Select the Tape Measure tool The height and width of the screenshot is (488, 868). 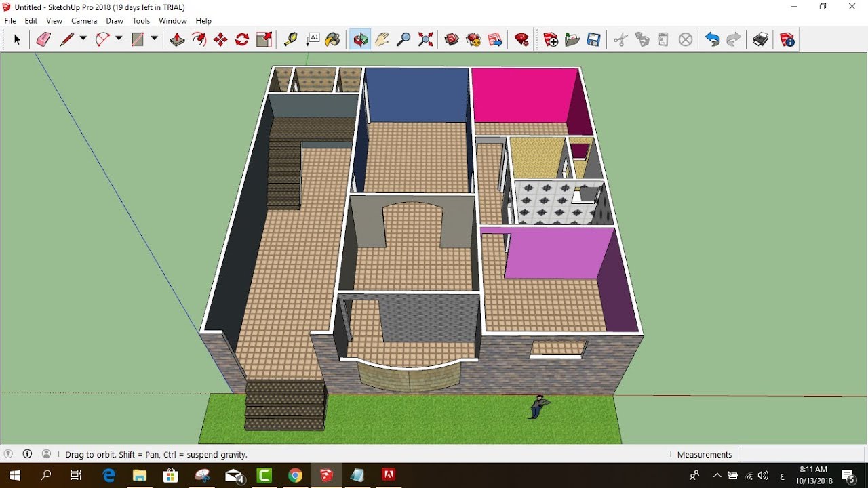tap(291, 40)
